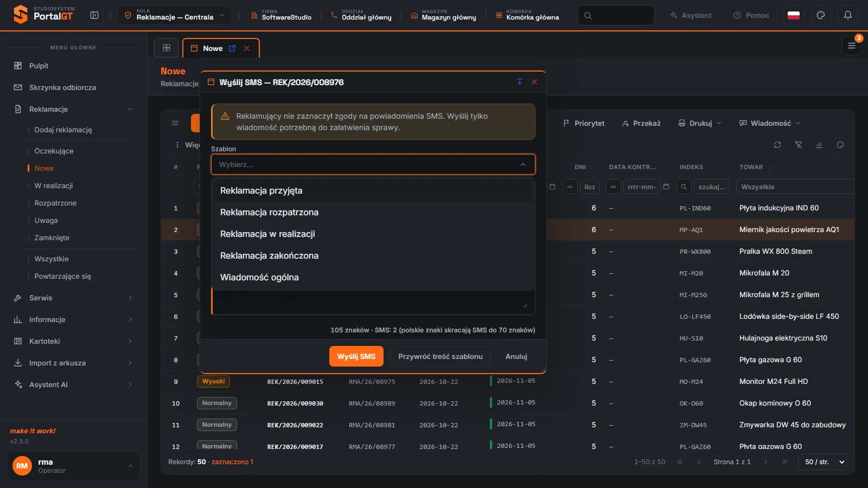Open the Drukuj dropdown
This screenshot has height=488, width=868.
700,123
